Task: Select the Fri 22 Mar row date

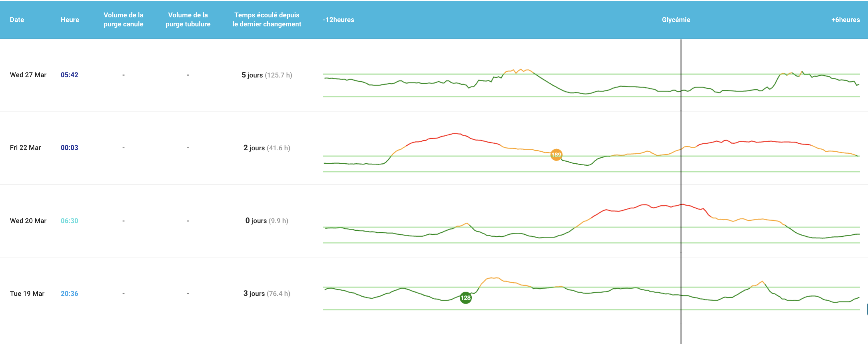Action: (25, 148)
